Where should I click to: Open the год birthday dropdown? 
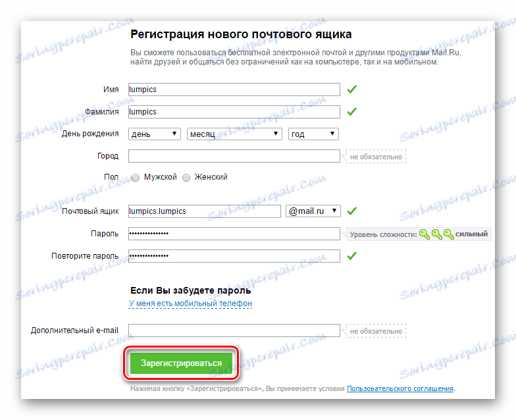pyautogui.click(x=313, y=134)
